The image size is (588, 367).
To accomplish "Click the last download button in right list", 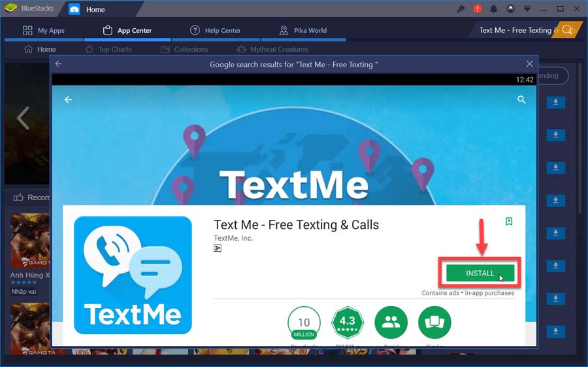I will point(556,331).
